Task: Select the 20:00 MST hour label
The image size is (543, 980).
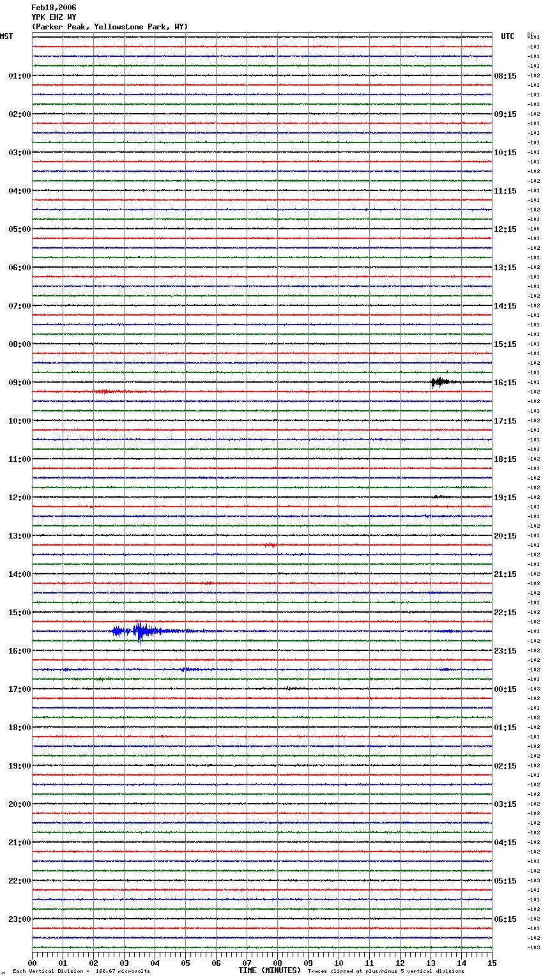Action: pyautogui.click(x=20, y=804)
